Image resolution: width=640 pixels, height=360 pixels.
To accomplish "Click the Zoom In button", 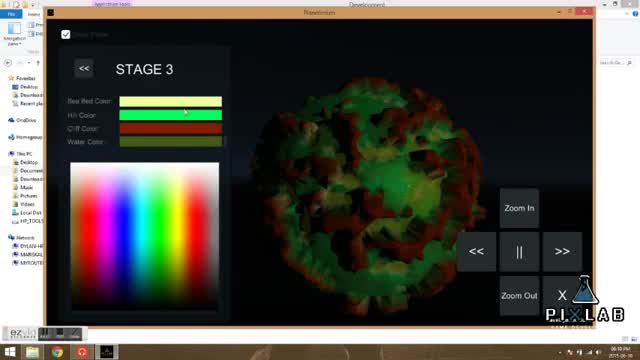I will [x=519, y=208].
